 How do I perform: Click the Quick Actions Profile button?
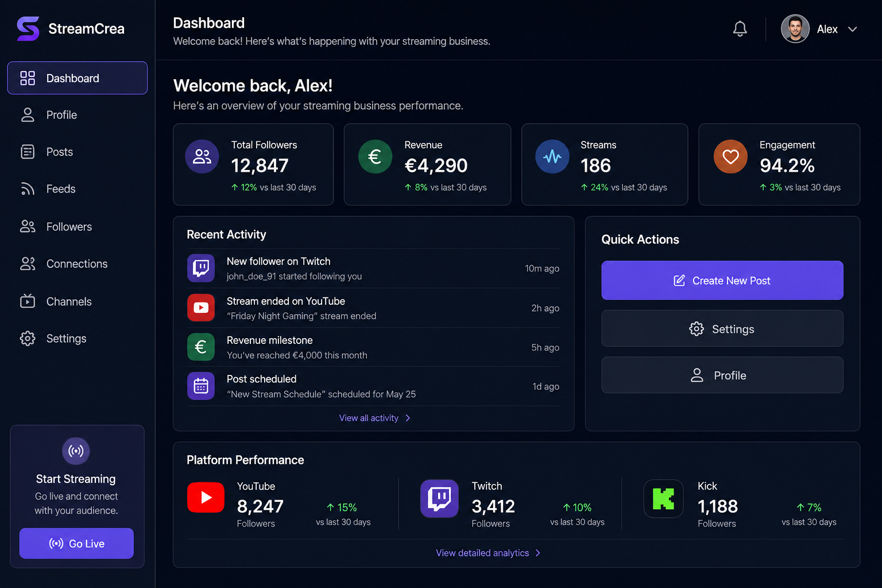tap(722, 375)
